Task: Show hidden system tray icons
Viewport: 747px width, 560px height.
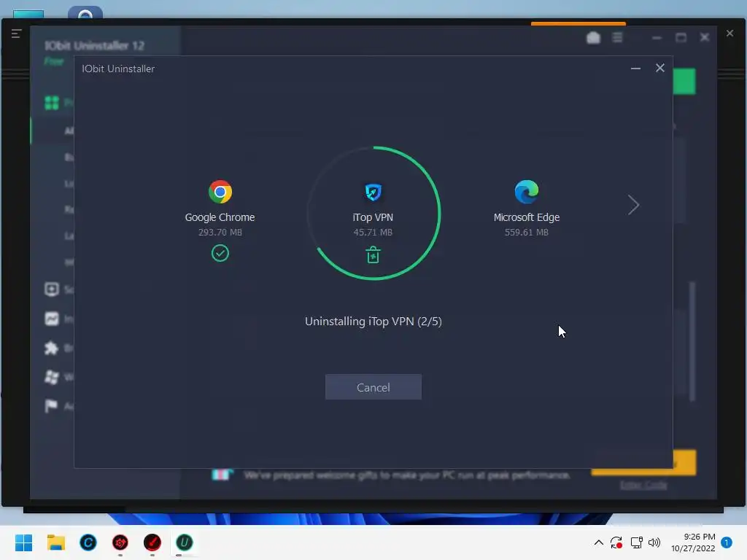Action: (599, 542)
